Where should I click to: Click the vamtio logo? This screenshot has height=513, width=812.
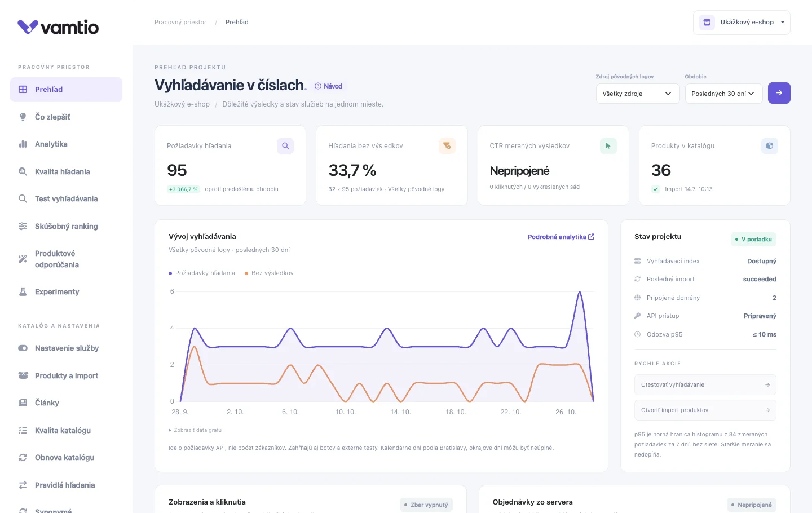[58, 27]
